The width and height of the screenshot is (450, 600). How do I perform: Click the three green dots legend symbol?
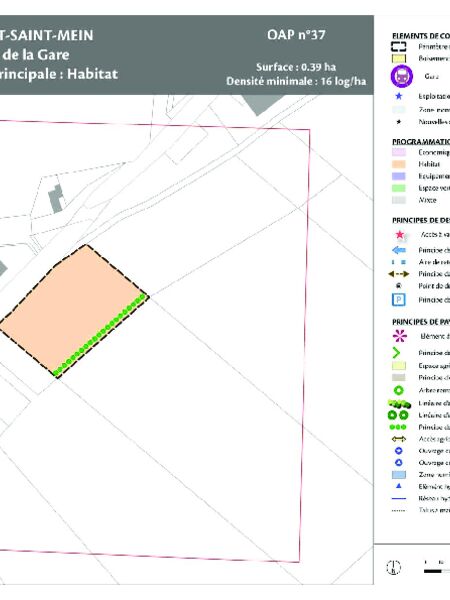398,427
